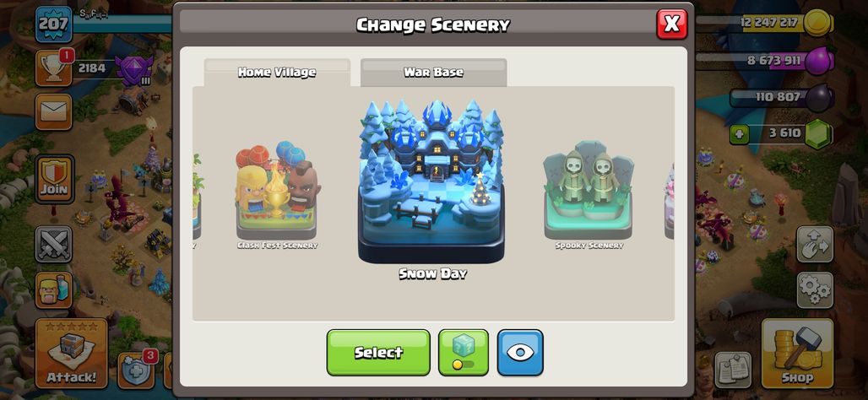
Task: Close the Change Scenery dialog
Action: pyautogui.click(x=671, y=24)
